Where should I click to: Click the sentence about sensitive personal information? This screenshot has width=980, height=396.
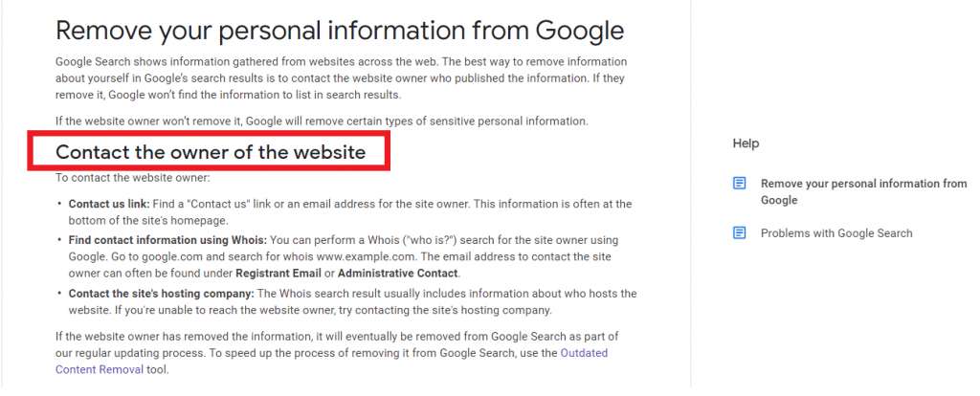tap(322, 121)
